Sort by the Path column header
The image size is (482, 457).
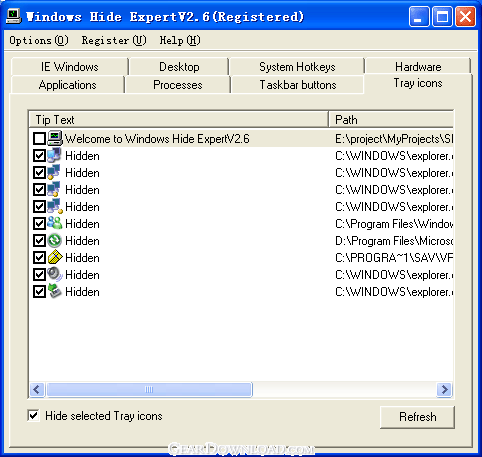tap(391, 119)
